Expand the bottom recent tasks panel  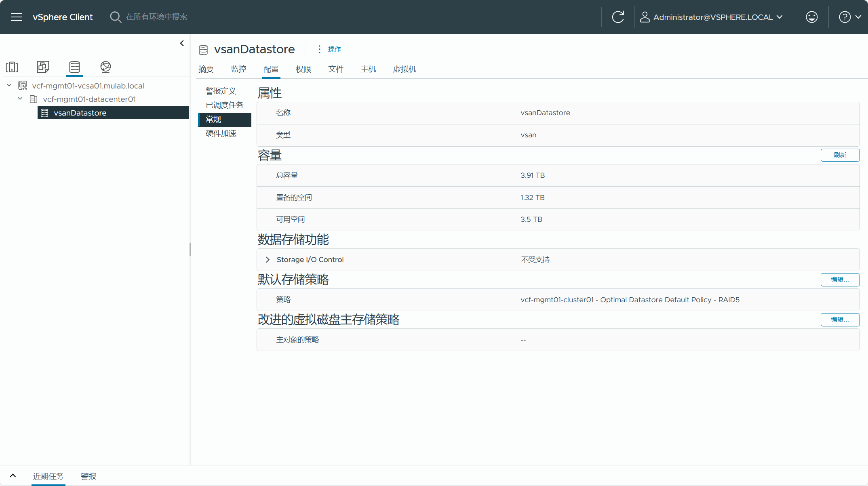(x=13, y=475)
